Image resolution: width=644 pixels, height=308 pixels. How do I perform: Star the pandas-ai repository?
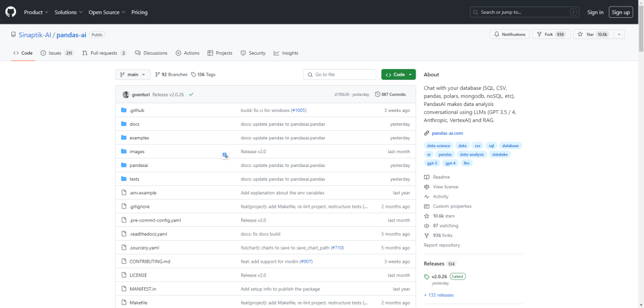pyautogui.click(x=593, y=35)
